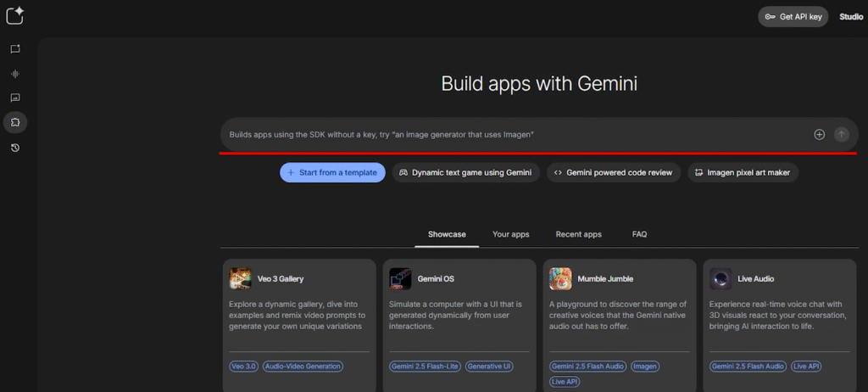Click the plus attach icon in prompt box

(x=820, y=134)
